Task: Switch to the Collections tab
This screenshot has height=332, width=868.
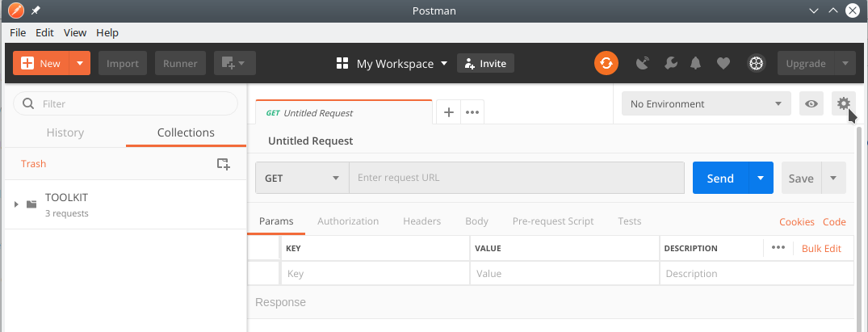Action: pyautogui.click(x=186, y=132)
